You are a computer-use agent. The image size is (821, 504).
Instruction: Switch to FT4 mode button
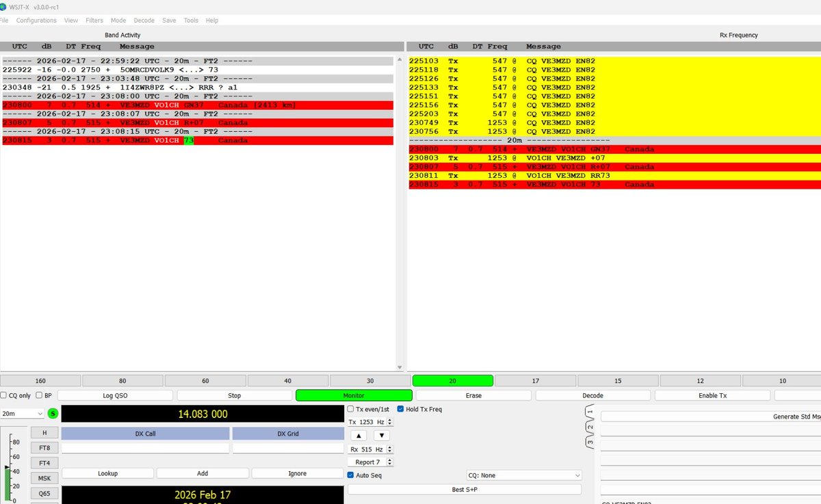[44, 463]
